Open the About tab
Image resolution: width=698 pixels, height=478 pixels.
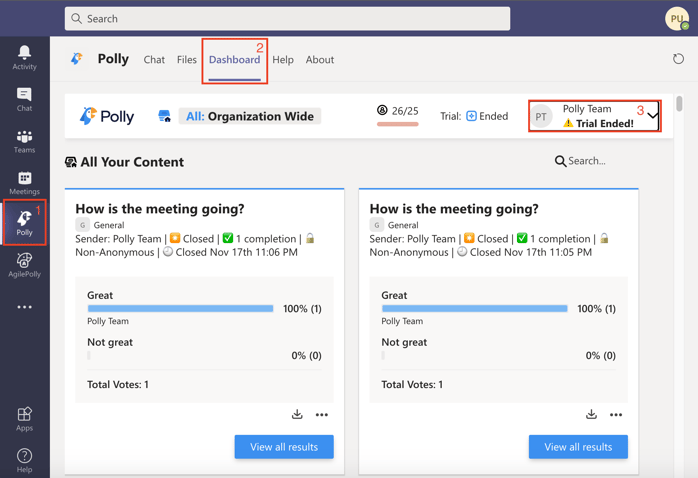[x=320, y=60]
